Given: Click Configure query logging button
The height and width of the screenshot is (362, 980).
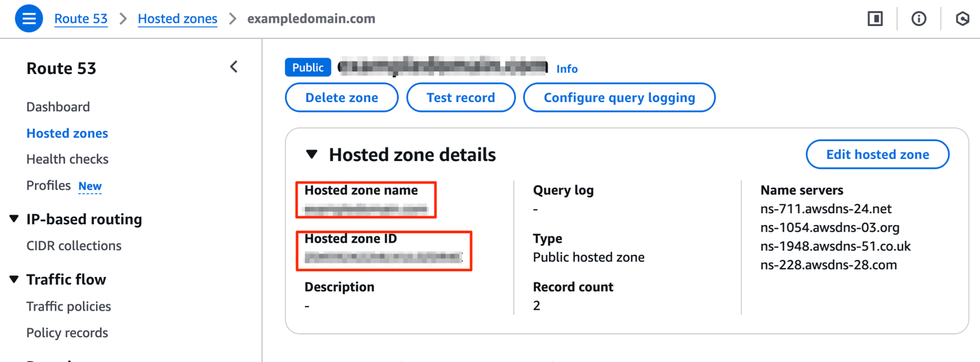Looking at the screenshot, I should click(x=620, y=97).
